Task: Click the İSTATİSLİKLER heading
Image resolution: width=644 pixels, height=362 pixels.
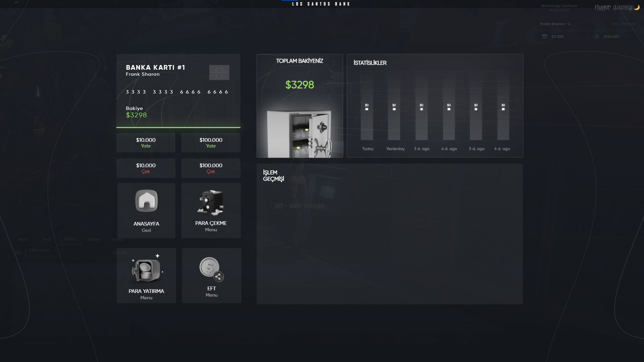Action: coord(370,63)
